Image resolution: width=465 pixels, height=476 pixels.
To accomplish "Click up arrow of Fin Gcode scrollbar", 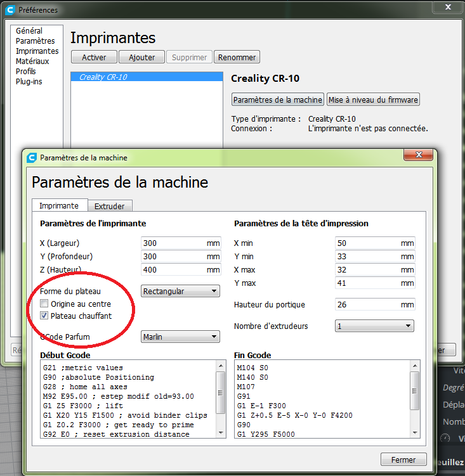I will coord(415,366).
